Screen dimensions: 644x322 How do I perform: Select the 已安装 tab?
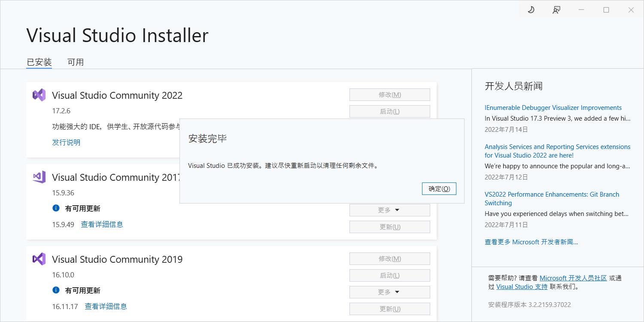click(39, 62)
